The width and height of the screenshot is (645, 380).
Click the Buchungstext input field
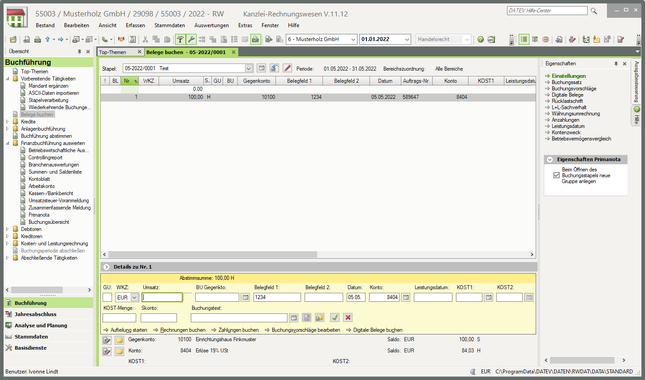(239, 317)
